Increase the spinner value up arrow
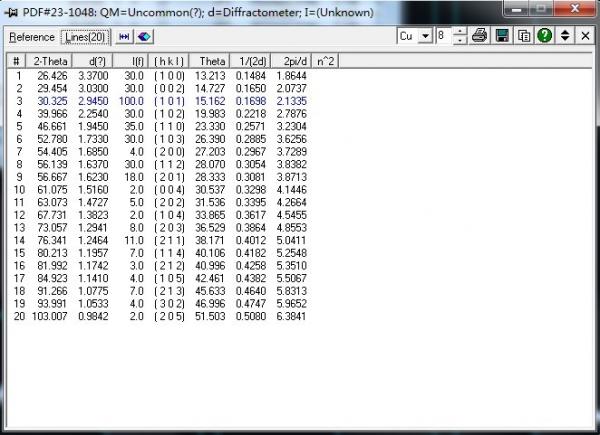600x435 pixels. pos(460,32)
